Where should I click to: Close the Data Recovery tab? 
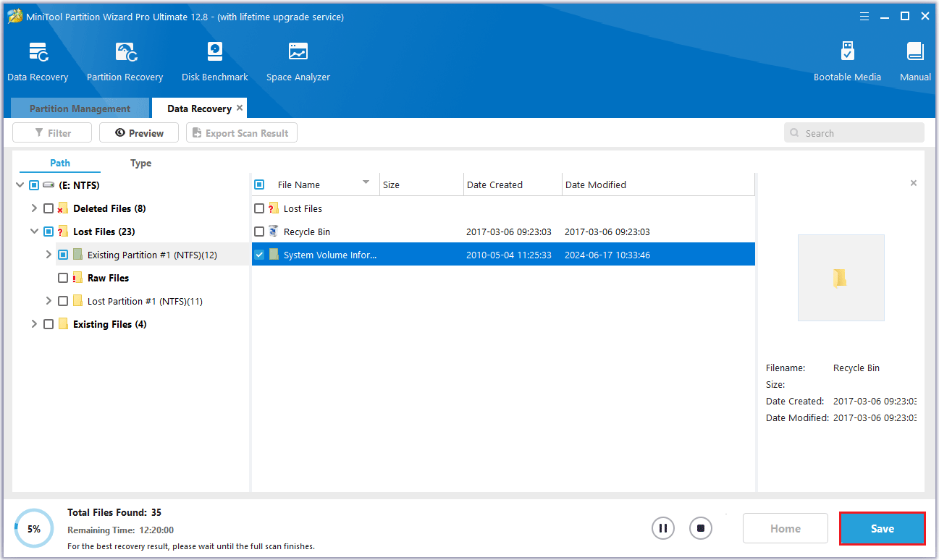coord(240,108)
